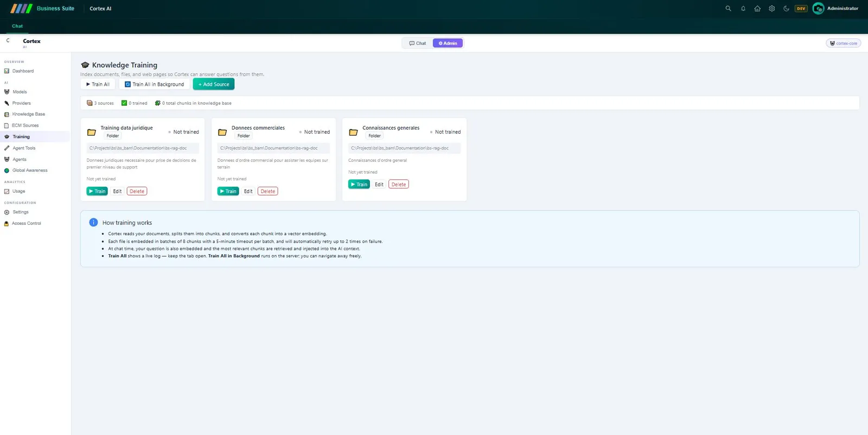Click the Add Source button
This screenshot has height=435, width=868.
(214, 85)
